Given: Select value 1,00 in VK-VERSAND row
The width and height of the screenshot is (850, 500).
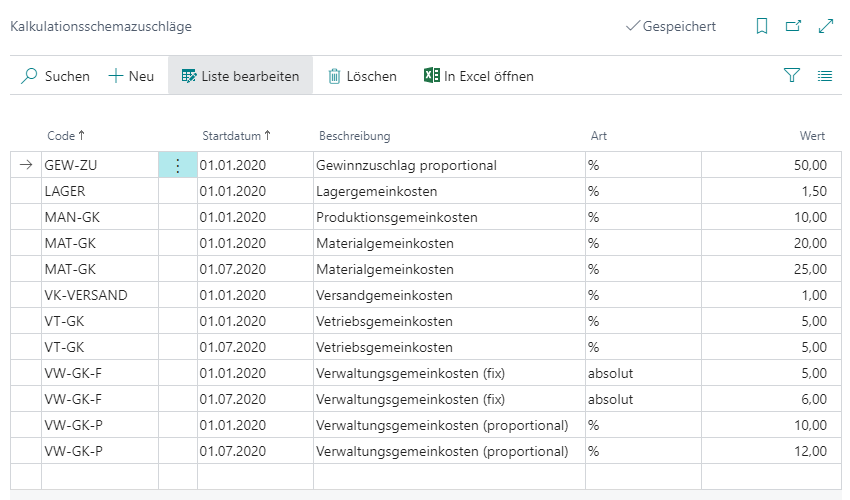Looking at the screenshot, I should [771, 295].
